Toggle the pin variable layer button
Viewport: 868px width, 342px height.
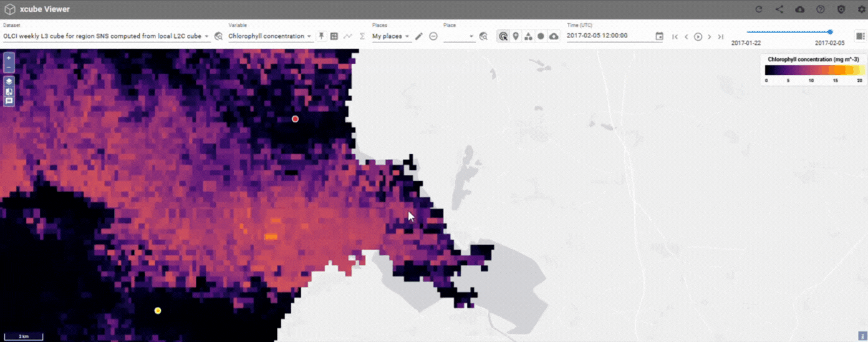(x=322, y=37)
